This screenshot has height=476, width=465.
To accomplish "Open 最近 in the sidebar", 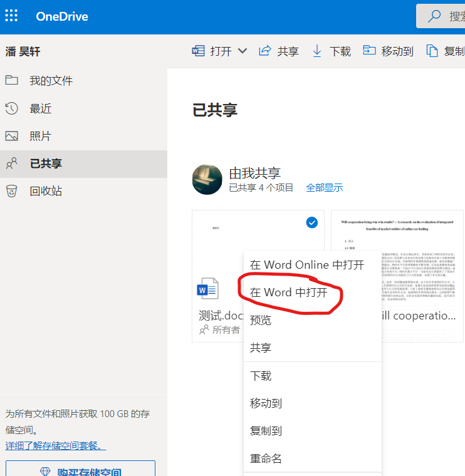I will tap(83, 108).
